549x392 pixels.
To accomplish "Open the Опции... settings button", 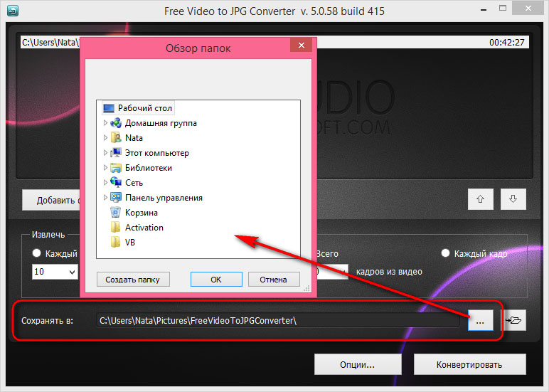I will click(x=358, y=365).
